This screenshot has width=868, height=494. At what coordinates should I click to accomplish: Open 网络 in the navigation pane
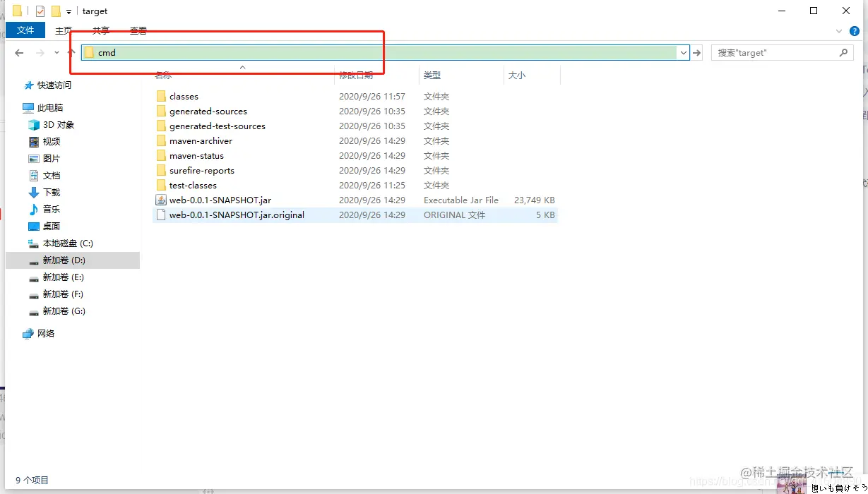click(46, 333)
